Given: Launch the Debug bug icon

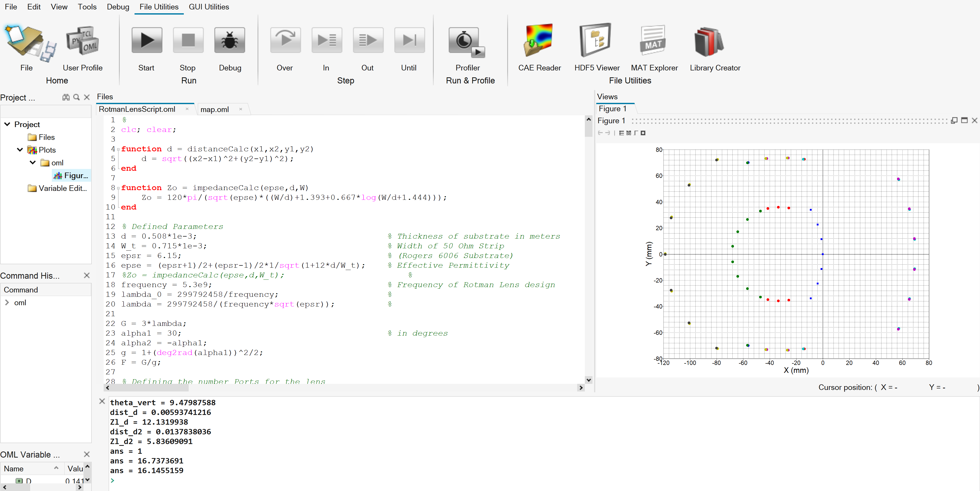Looking at the screenshot, I should [x=229, y=40].
